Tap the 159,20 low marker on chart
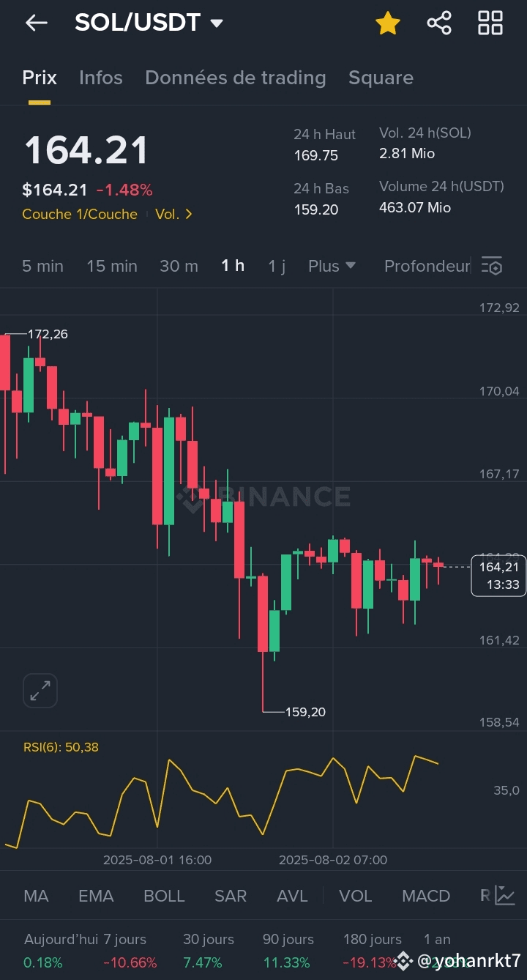The height and width of the screenshot is (980, 527). [x=306, y=711]
